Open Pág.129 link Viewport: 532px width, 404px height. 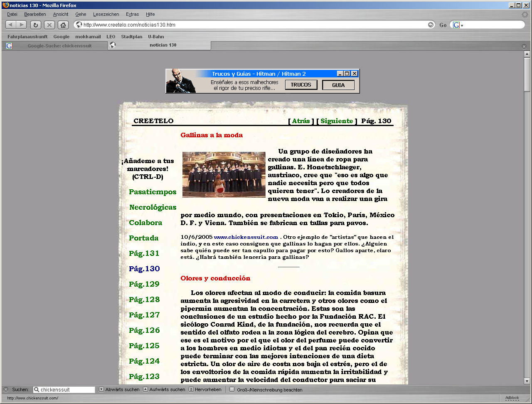coord(144,284)
